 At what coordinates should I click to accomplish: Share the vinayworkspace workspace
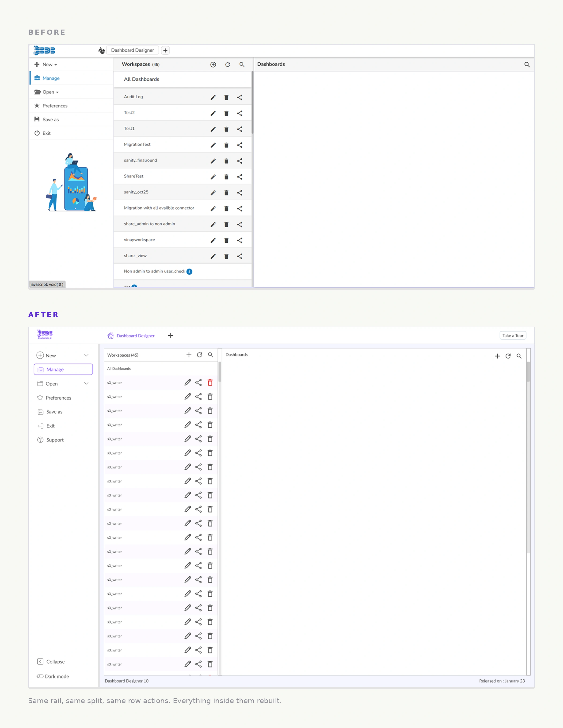pos(240,240)
